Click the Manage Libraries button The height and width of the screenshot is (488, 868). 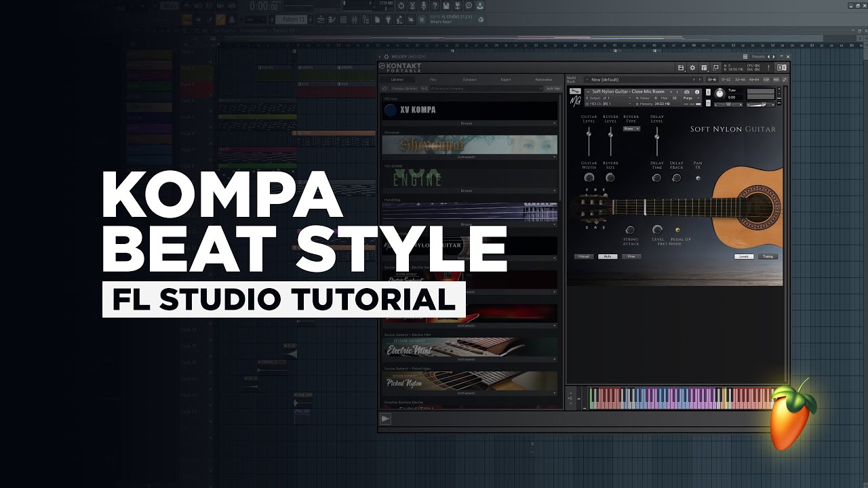pyautogui.click(x=404, y=89)
